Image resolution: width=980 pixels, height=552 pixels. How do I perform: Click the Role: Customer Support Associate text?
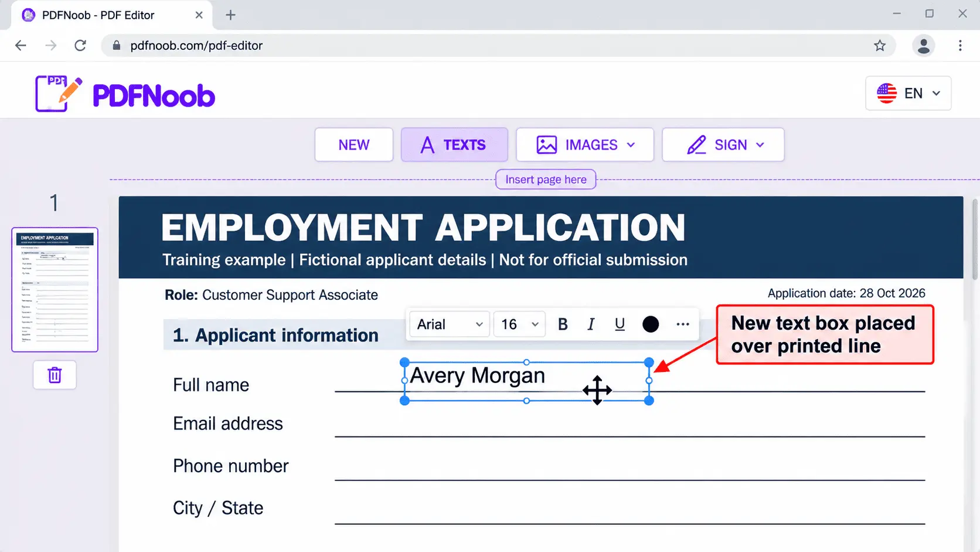[271, 295]
